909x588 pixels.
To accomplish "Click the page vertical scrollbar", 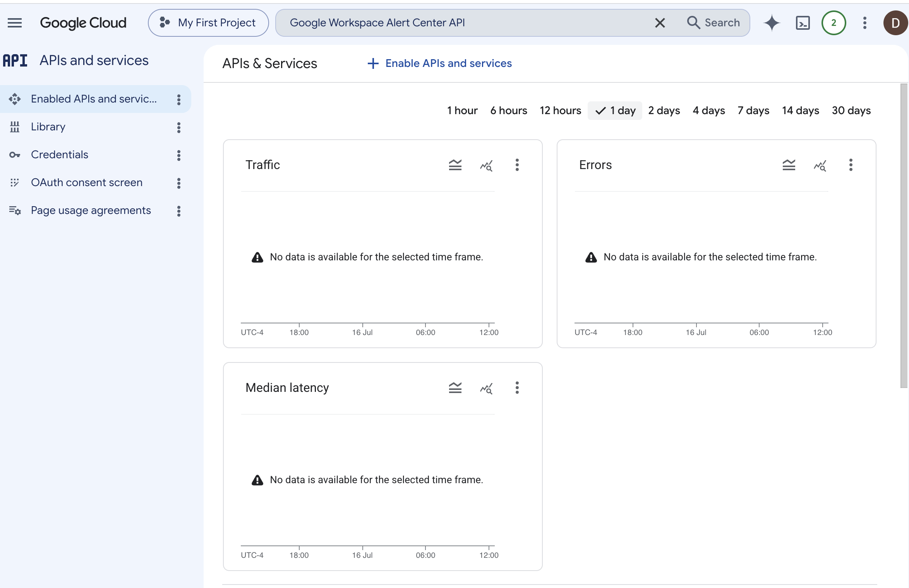I will pos(904,236).
